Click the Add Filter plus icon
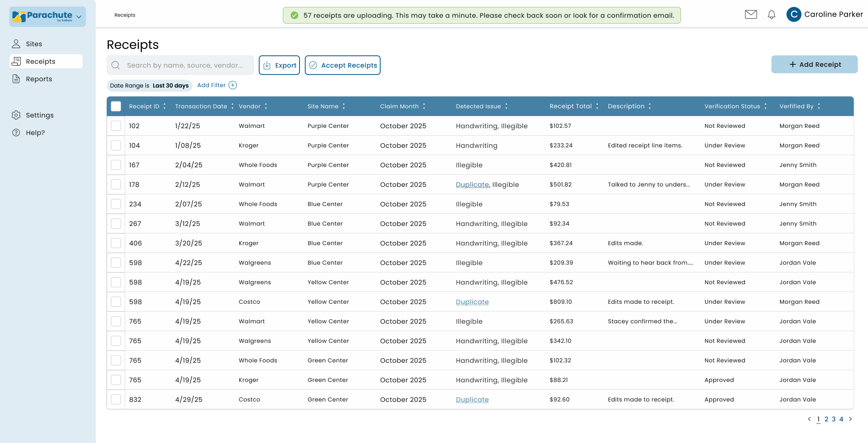 coord(233,85)
